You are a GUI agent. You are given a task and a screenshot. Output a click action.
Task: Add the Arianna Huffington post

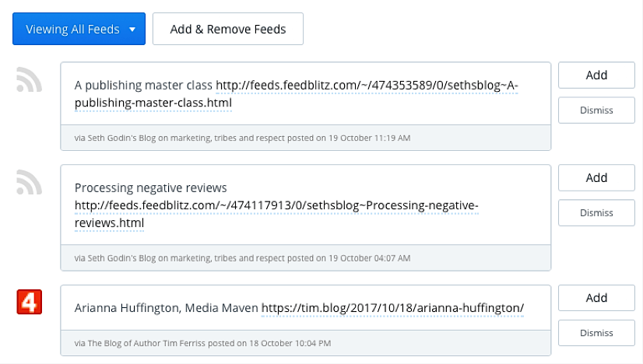[596, 298]
